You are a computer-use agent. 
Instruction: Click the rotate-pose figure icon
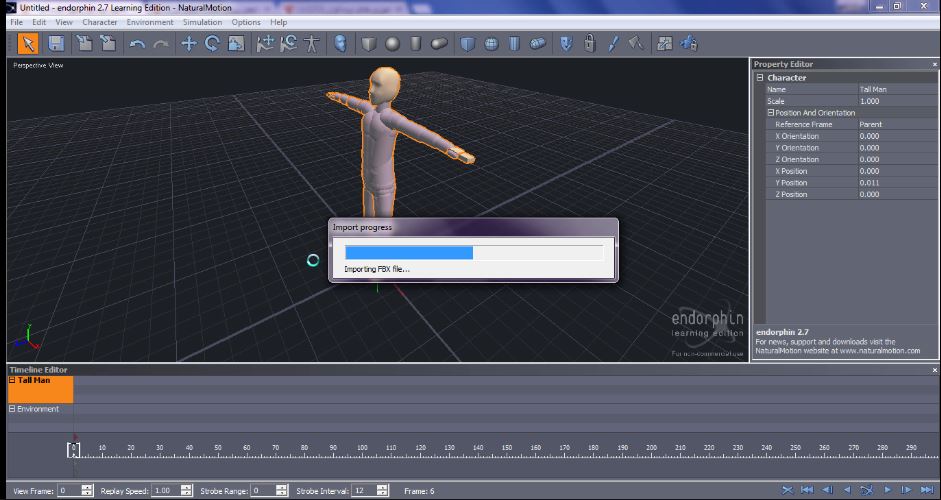point(289,44)
